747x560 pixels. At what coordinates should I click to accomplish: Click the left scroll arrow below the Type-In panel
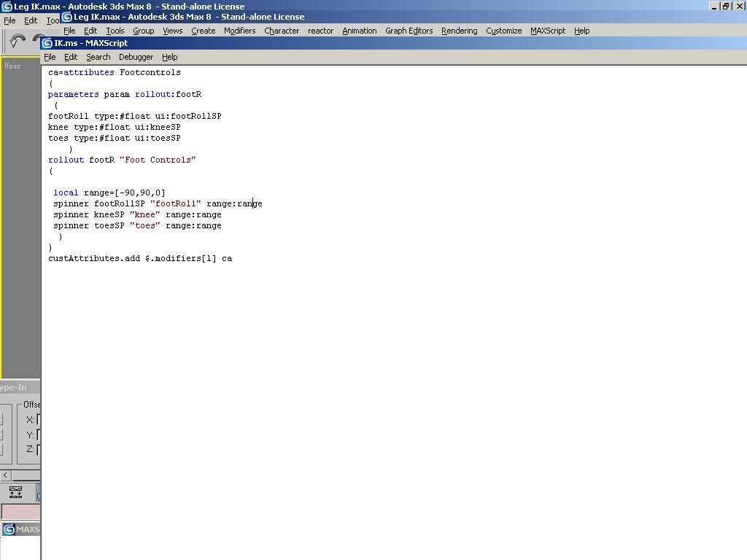pos(5,475)
